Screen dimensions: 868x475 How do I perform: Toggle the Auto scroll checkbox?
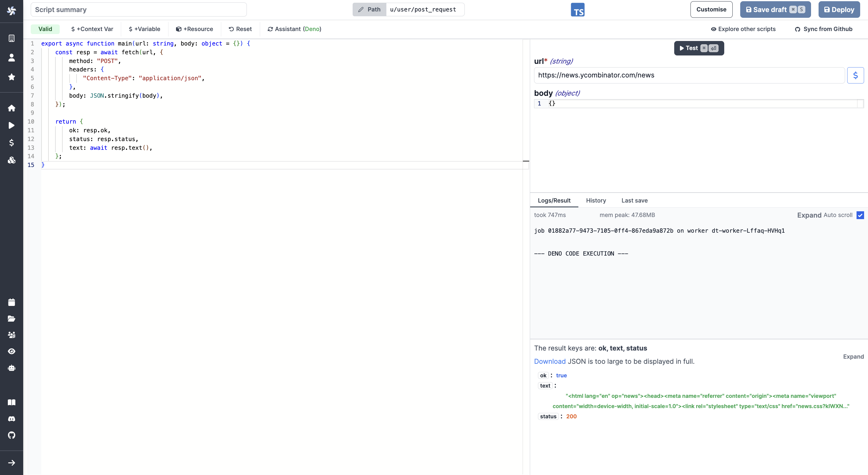[x=860, y=215]
